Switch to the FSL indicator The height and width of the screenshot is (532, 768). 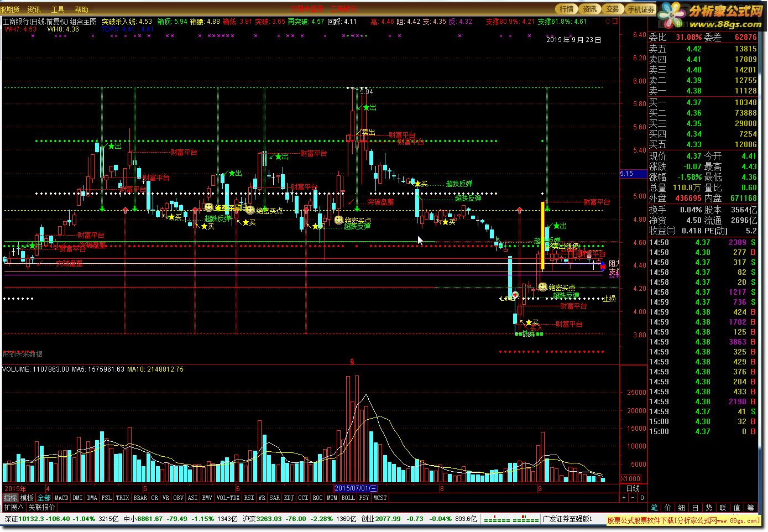pos(107,498)
